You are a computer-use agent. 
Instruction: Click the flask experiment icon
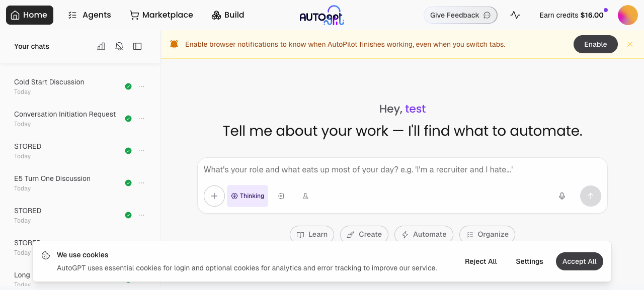(305, 196)
